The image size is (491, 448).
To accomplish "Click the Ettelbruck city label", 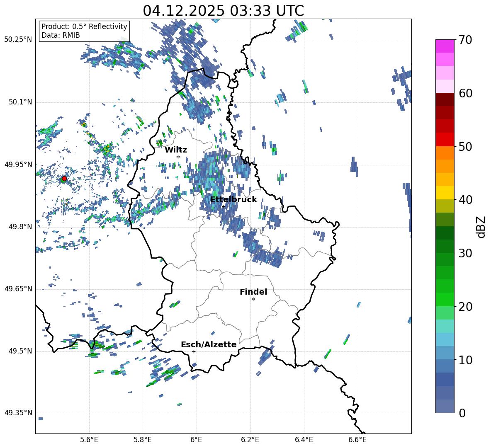I will click(233, 200).
